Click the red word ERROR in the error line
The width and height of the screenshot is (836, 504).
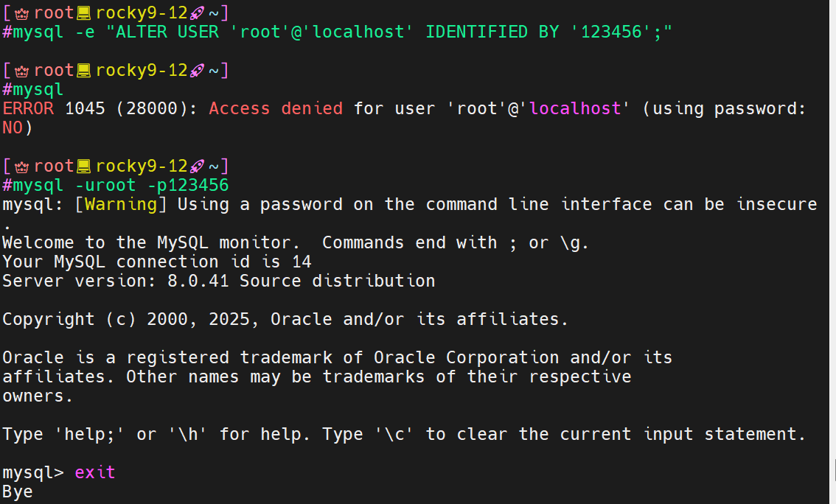point(28,109)
